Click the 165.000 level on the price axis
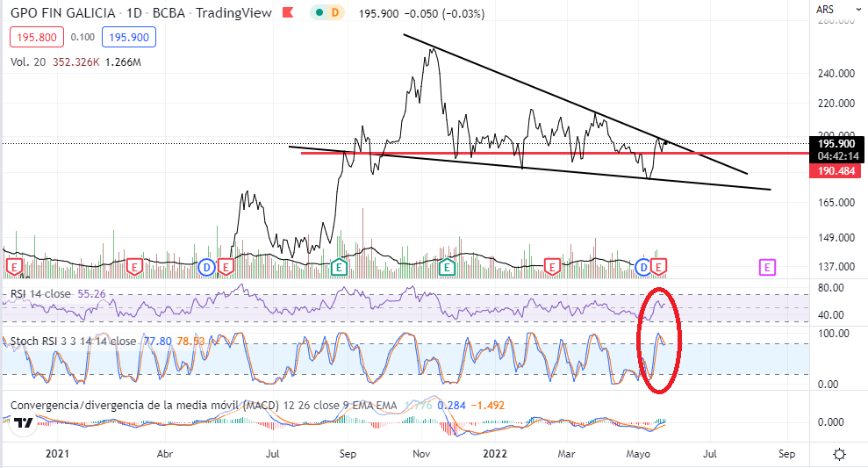Screen dimensions: 868x468 pyautogui.click(x=836, y=202)
